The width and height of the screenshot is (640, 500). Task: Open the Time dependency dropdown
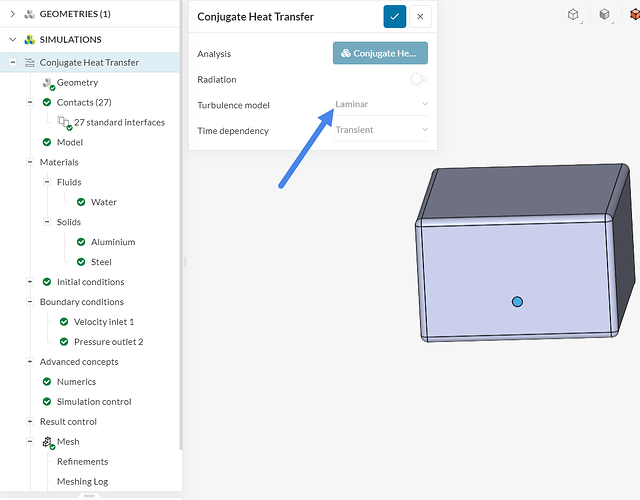[x=380, y=130]
